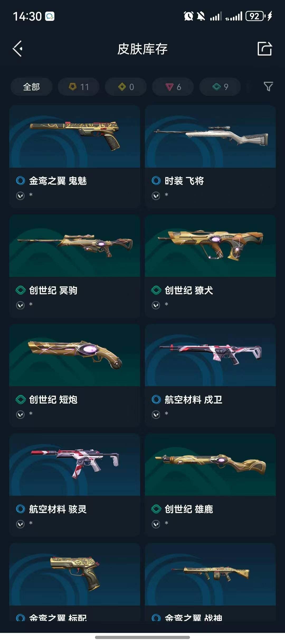Image resolution: width=285 pixels, height=644 pixels.
Task: Tap the share icon in the header
Action: (x=264, y=49)
